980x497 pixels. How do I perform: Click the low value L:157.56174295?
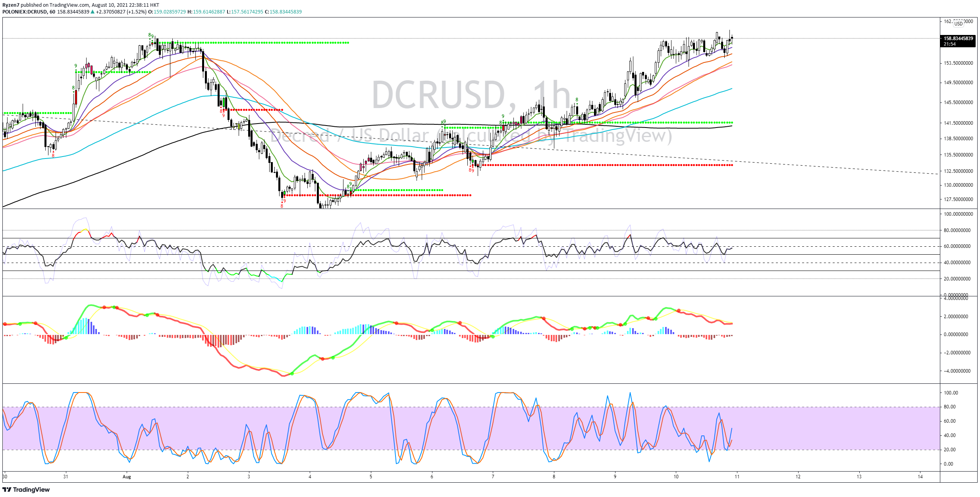(245, 12)
